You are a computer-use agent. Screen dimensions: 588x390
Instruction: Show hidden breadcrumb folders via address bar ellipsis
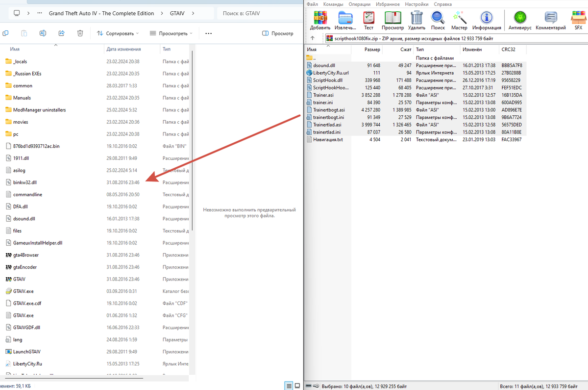40,13
